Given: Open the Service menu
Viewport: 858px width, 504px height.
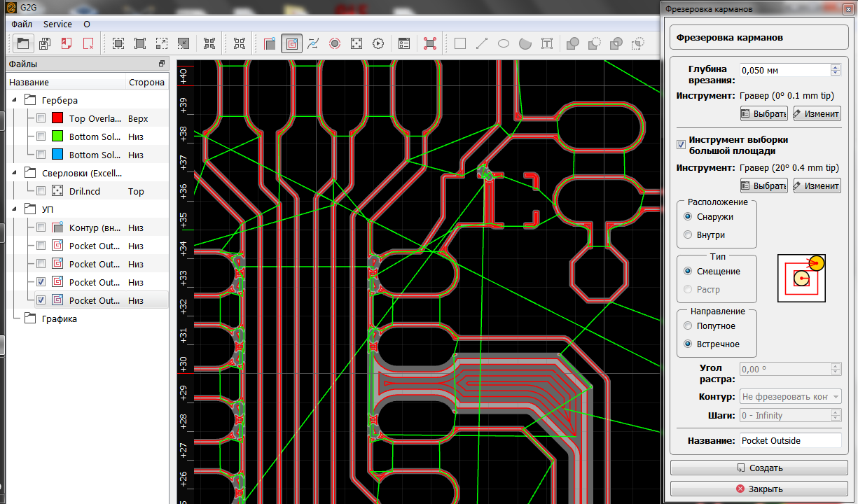Looking at the screenshot, I should [x=57, y=24].
